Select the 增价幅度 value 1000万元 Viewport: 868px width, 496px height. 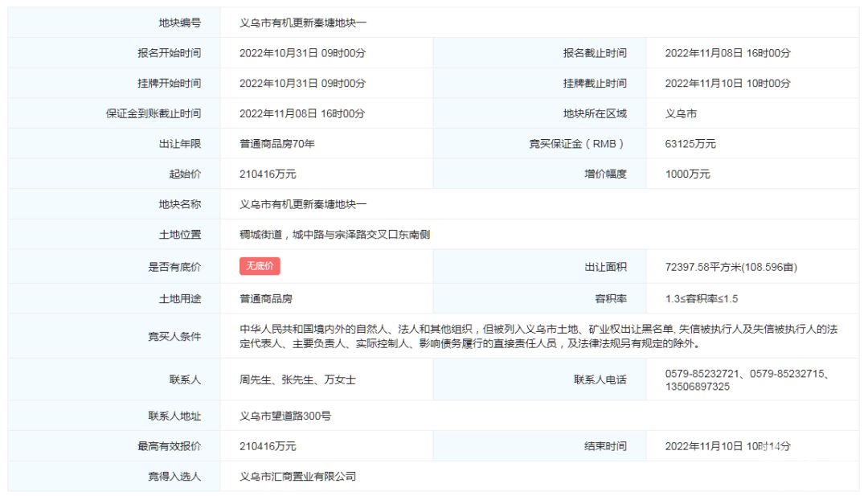[687, 174]
